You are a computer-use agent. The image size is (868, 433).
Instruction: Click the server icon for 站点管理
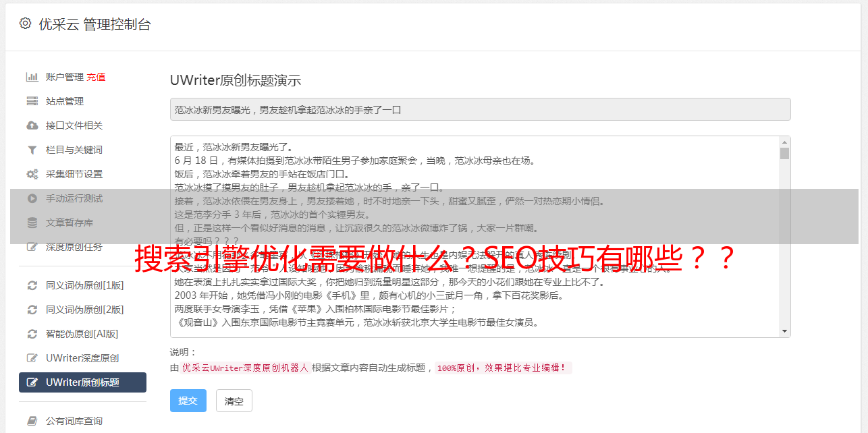tap(32, 101)
